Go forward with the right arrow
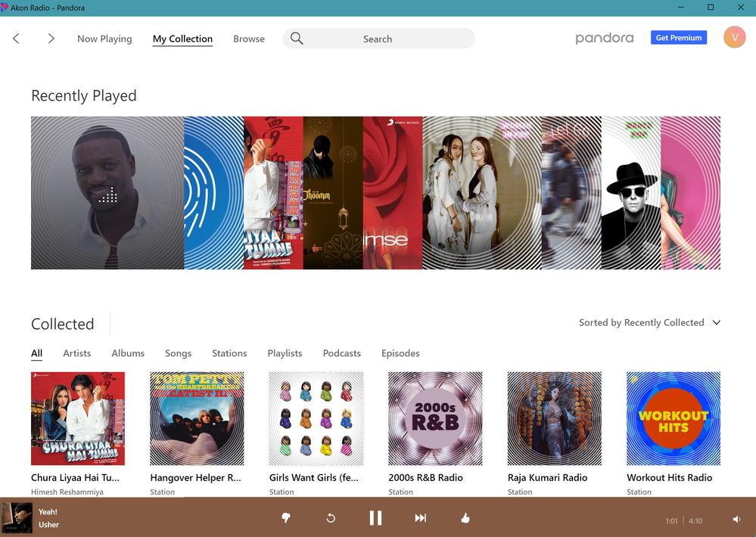The width and height of the screenshot is (756, 537). (51, 39)
